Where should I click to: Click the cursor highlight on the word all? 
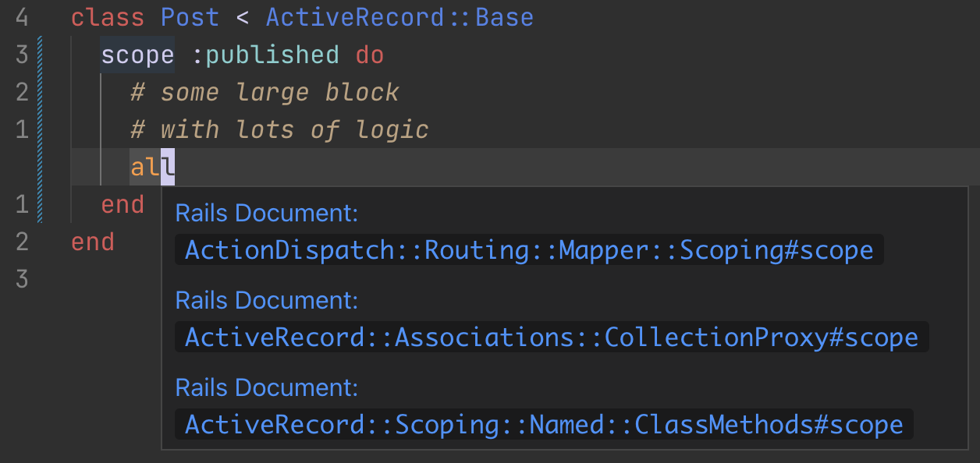[168, 166]
